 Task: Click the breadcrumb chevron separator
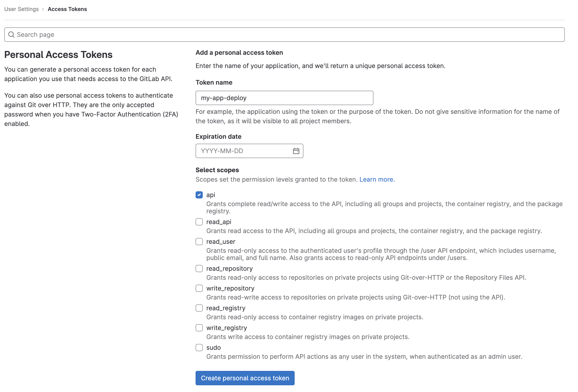click(x=43, y=9)
